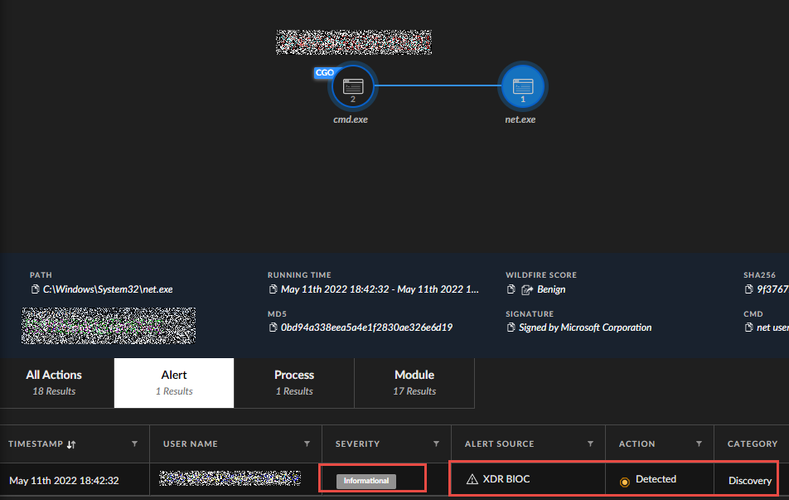Screen dimensions: 789x500
Task: Switch to the Module tab
Action: click(414, 382)
